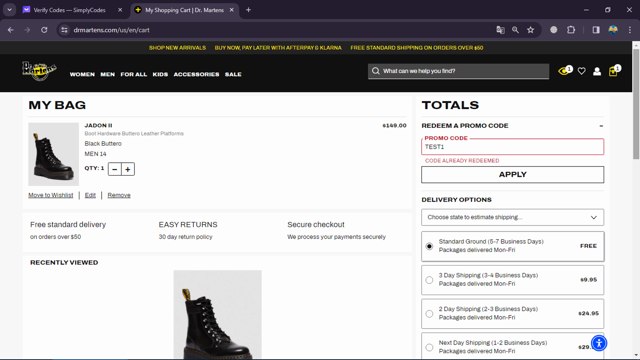The image size is (640, 360).
Task: Open the SALE menu
Action: tap(233, 74)
